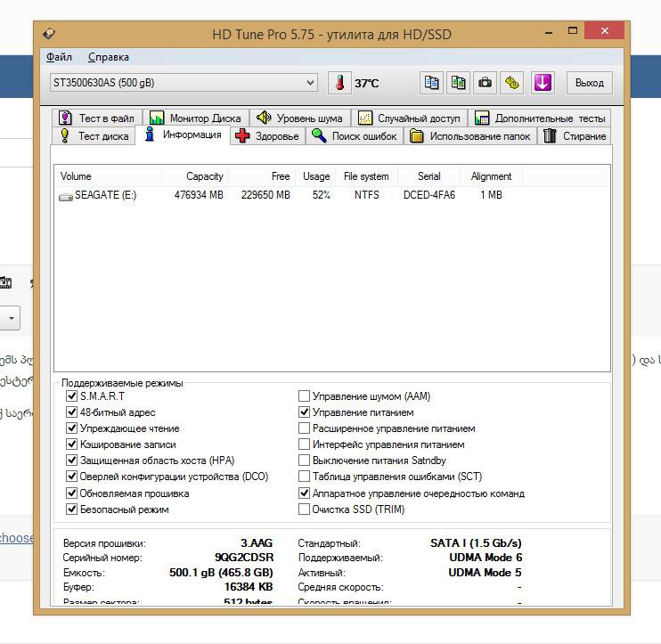Open the ST3500630AS drive selection dropdown
Image resolution: width=661 pixels, height=644 pixels.
(184, 83)
